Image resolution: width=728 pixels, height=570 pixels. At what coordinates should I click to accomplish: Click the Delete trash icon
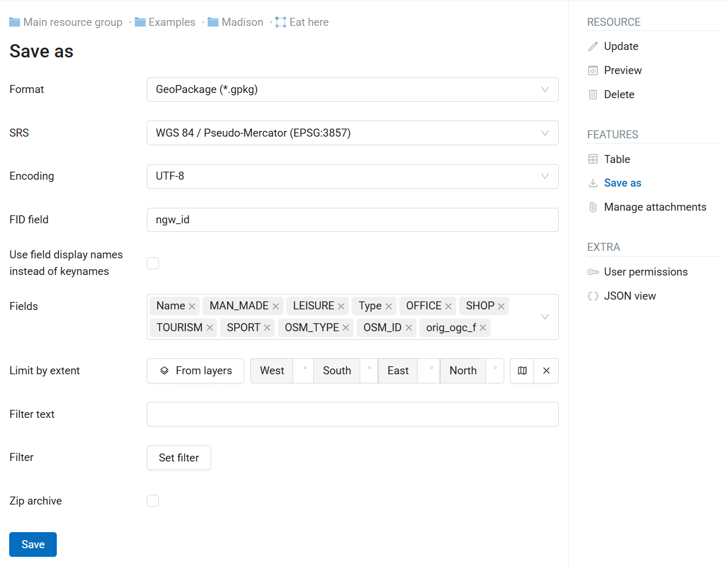[x=593, y=95]
